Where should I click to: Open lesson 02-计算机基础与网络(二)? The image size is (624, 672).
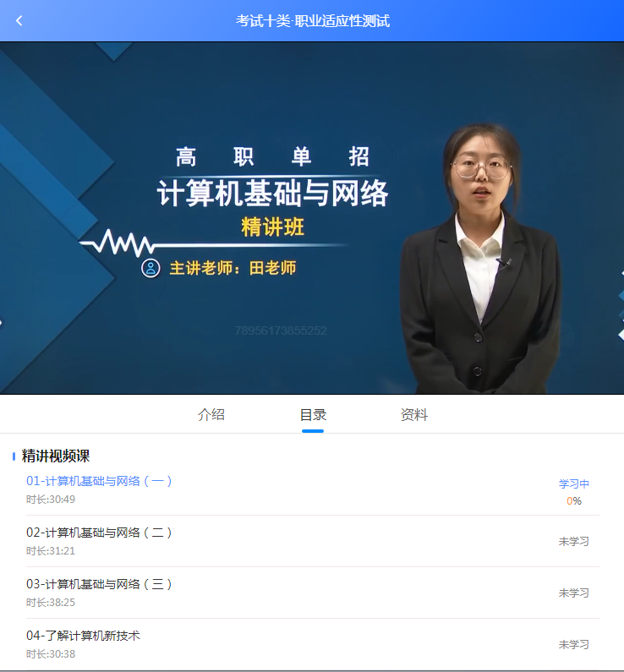(100, 533)
